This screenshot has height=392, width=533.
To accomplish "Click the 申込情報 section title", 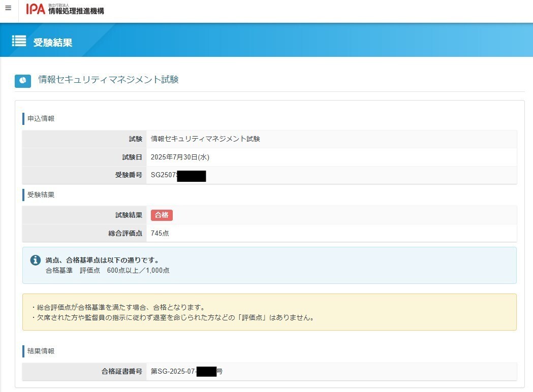I will click(x=41, y=118).
